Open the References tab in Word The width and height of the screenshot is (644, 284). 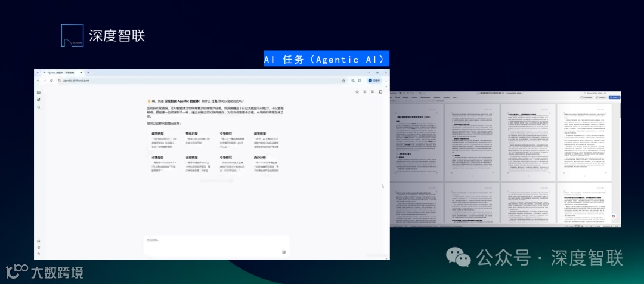pos(425,97)
